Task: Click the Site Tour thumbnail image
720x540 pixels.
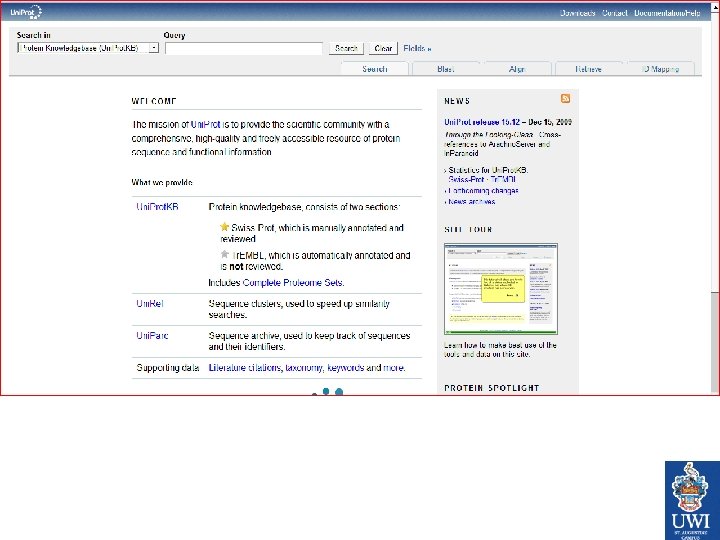Action: click(501, 289)
